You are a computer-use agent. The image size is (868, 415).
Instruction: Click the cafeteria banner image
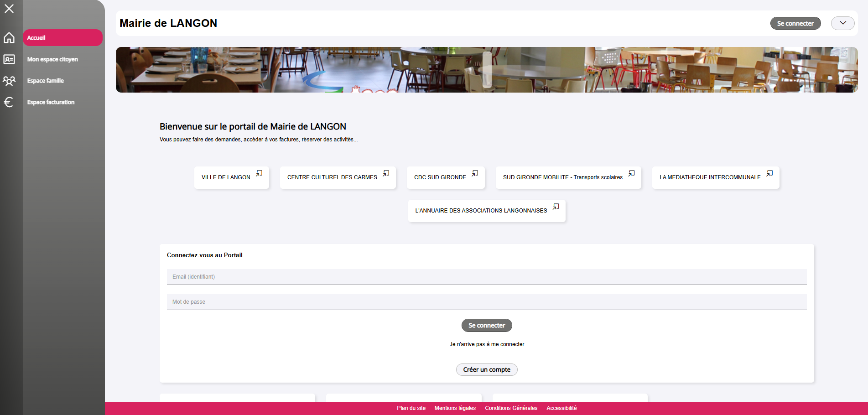(x=487, y=70)
